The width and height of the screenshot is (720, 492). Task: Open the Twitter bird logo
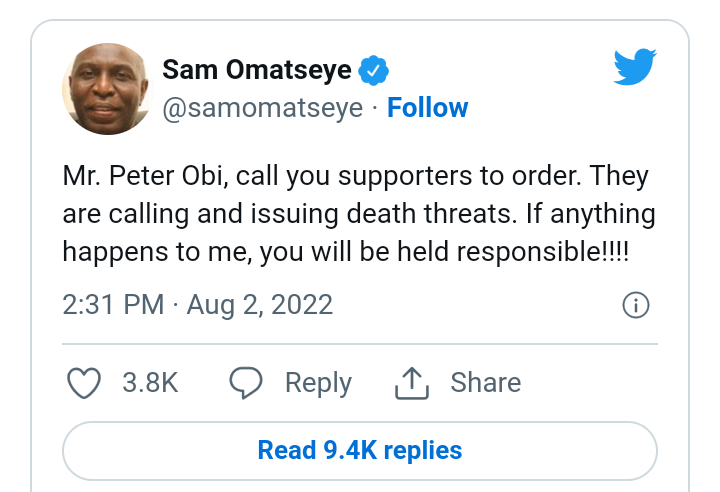[x=635, y=67]
